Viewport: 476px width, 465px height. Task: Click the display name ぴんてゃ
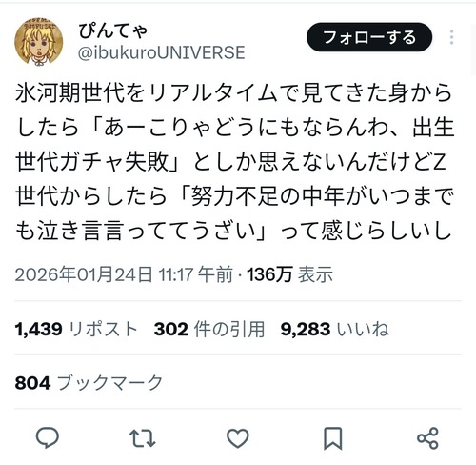(x=113, y=31)
